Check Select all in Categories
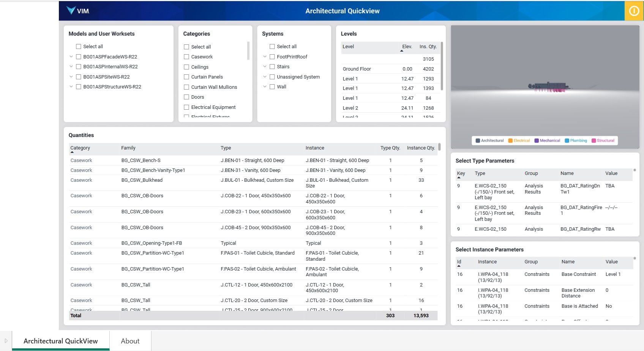 [186, 47]
